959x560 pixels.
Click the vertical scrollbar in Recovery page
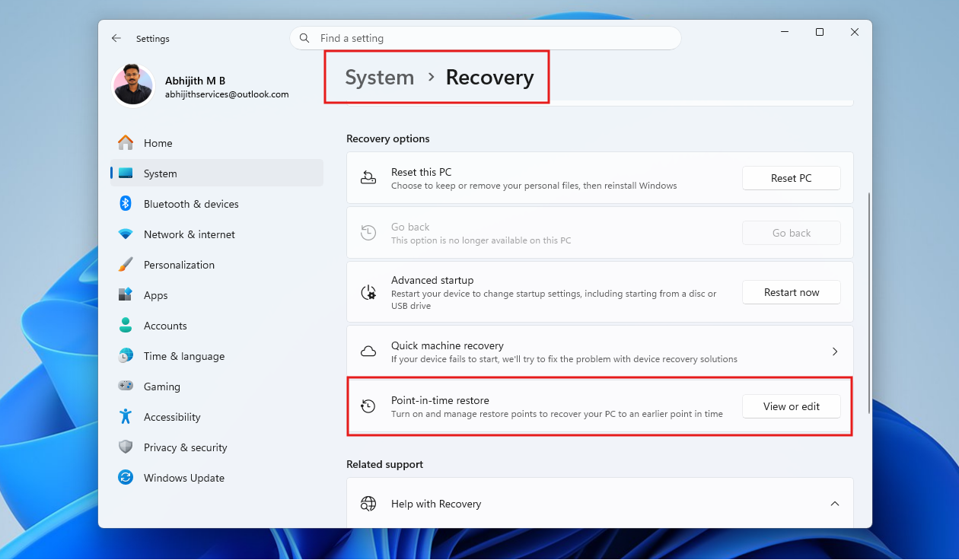[869, 303]
